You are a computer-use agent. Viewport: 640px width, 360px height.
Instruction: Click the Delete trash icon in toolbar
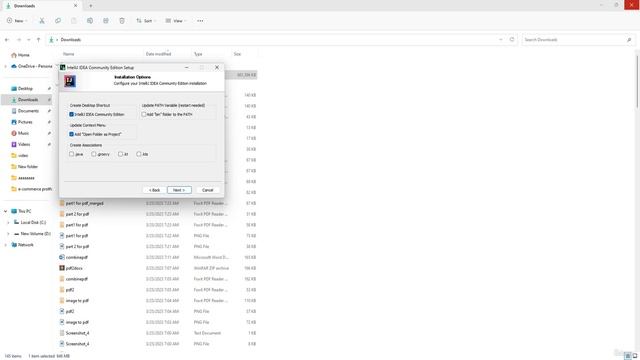[122, 21]
